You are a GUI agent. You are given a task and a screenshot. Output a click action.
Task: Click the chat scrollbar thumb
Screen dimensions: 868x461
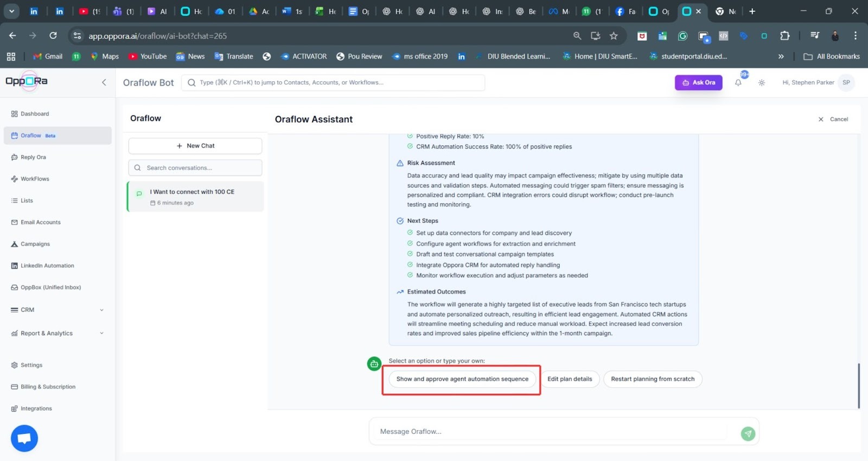point(858,386)
